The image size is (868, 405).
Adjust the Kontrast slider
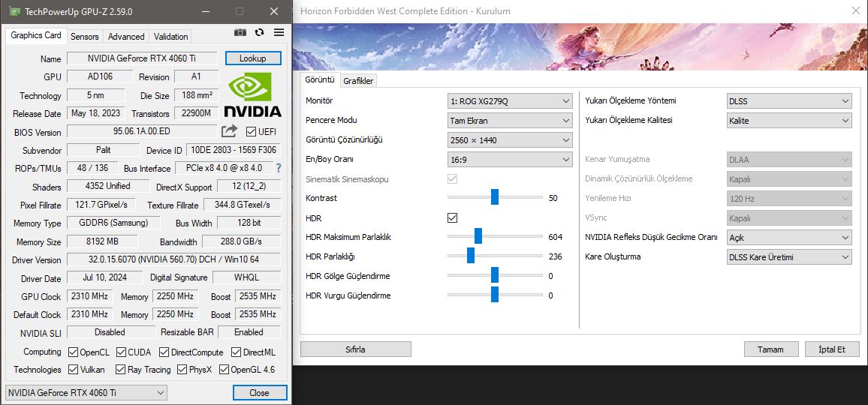point(495,197)
